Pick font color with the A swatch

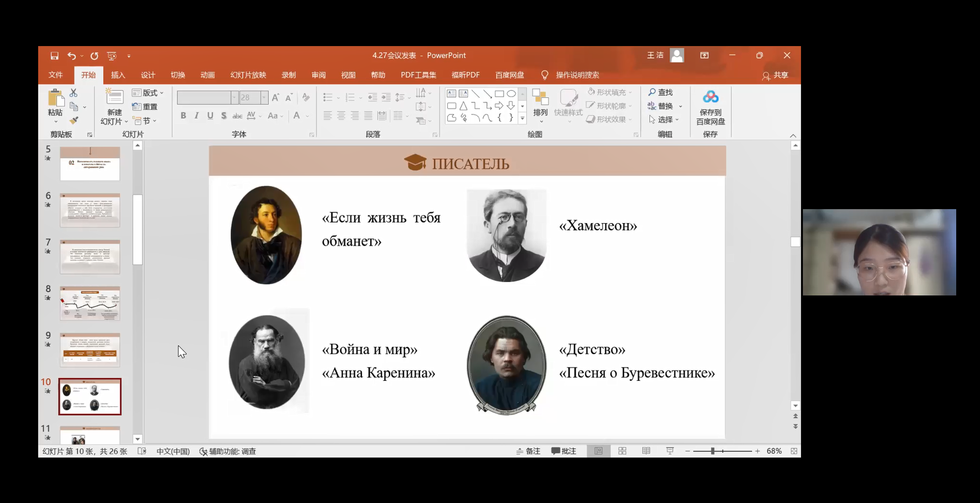(297, 115)
